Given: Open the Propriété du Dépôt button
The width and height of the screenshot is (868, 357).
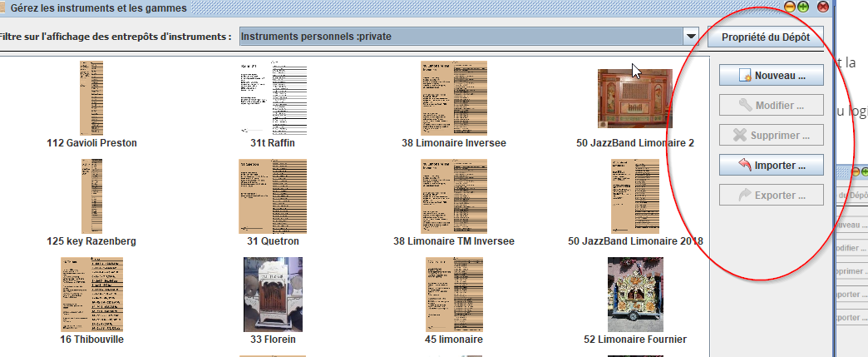Looking at the screenshot, I should pos(769,37).
